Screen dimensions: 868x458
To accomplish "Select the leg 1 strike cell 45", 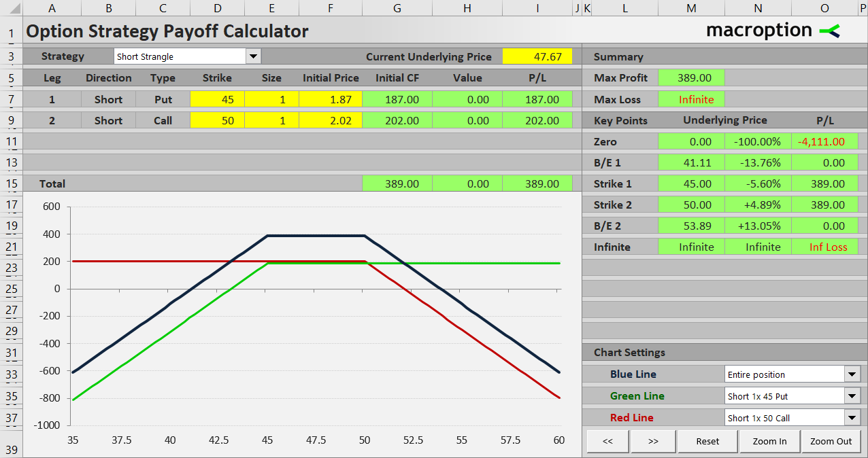I will coord(218,99).
